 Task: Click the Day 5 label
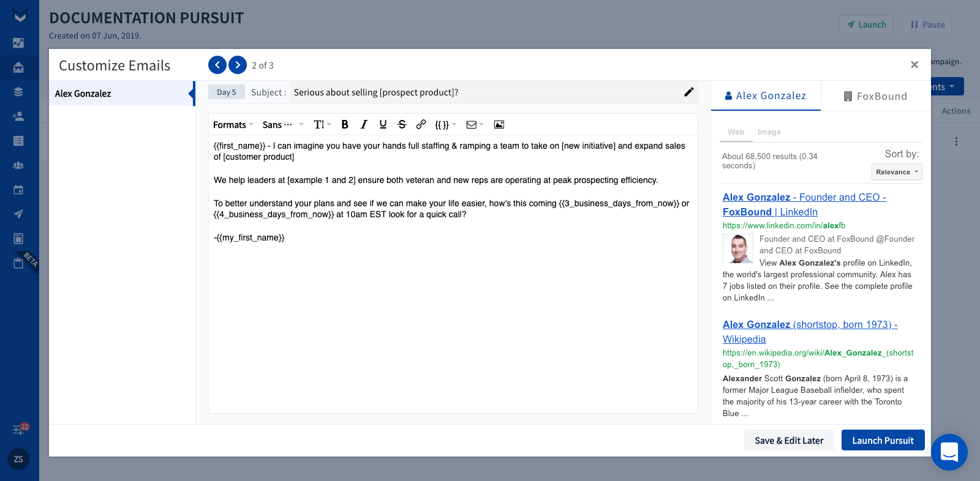[227, 92]
